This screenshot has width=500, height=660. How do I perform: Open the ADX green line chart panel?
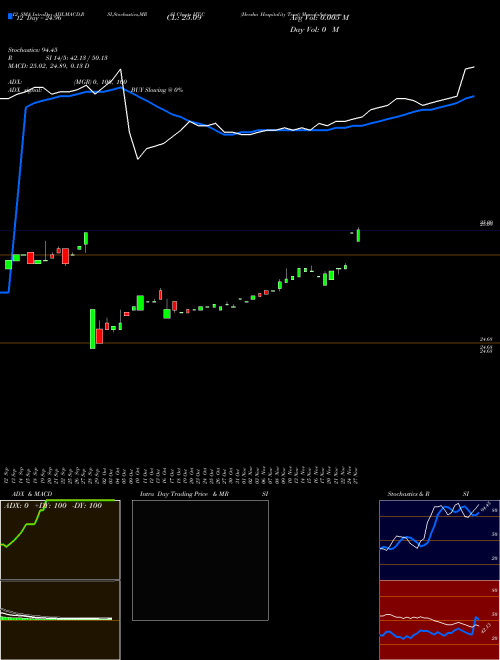pyautogui.click(x=60, y=540)
